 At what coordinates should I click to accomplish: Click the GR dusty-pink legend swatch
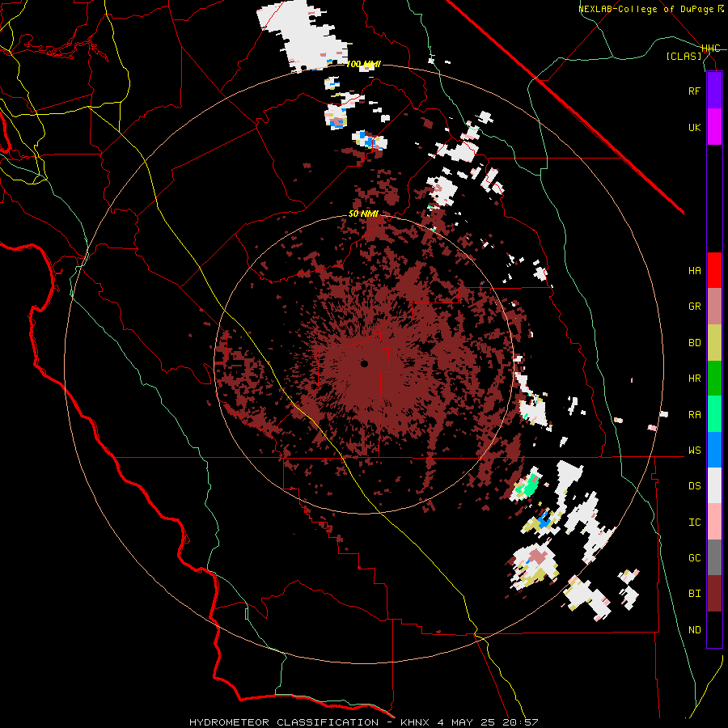(714, 307)
